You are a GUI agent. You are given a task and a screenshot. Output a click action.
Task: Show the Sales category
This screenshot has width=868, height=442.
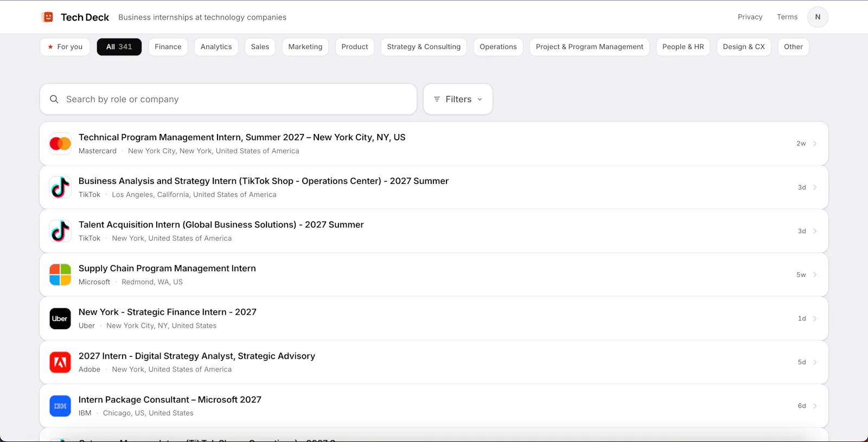260,47
